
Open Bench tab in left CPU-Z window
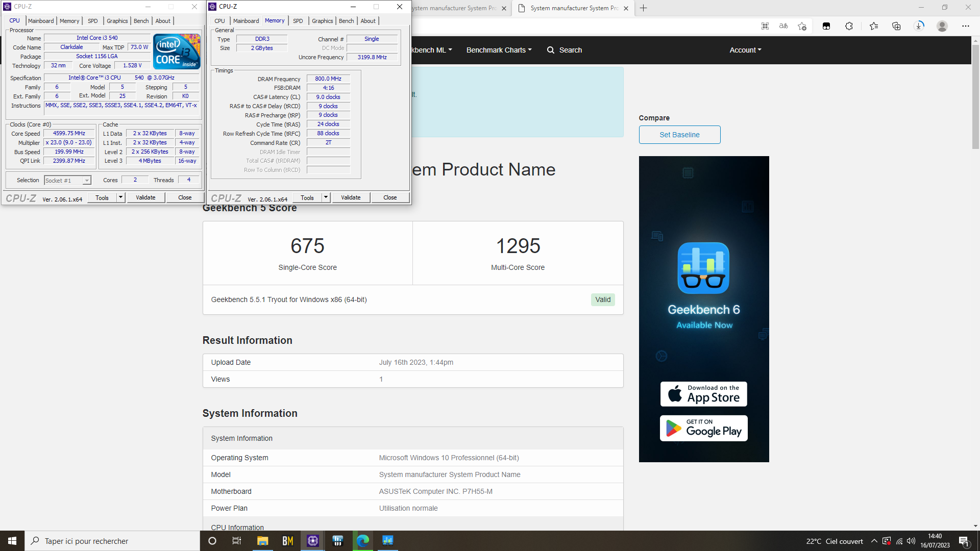tap(141, 21)
